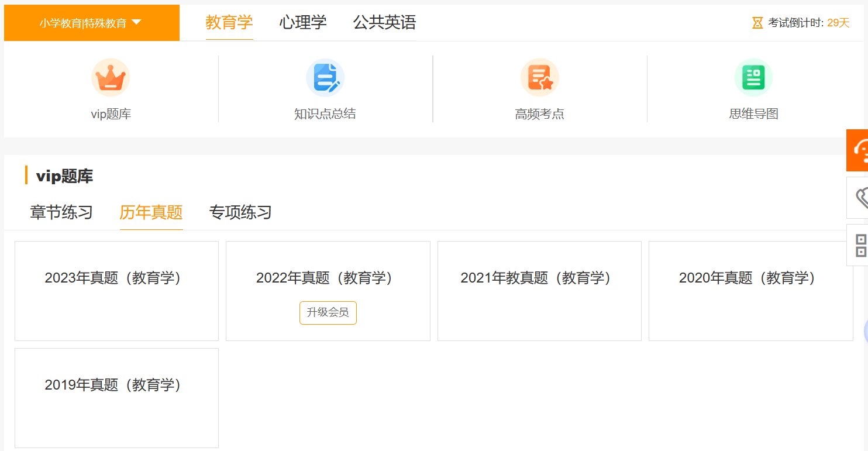Click the 考试倒计时 29天 text
This screenshot has width=868, height=451.
809,23
